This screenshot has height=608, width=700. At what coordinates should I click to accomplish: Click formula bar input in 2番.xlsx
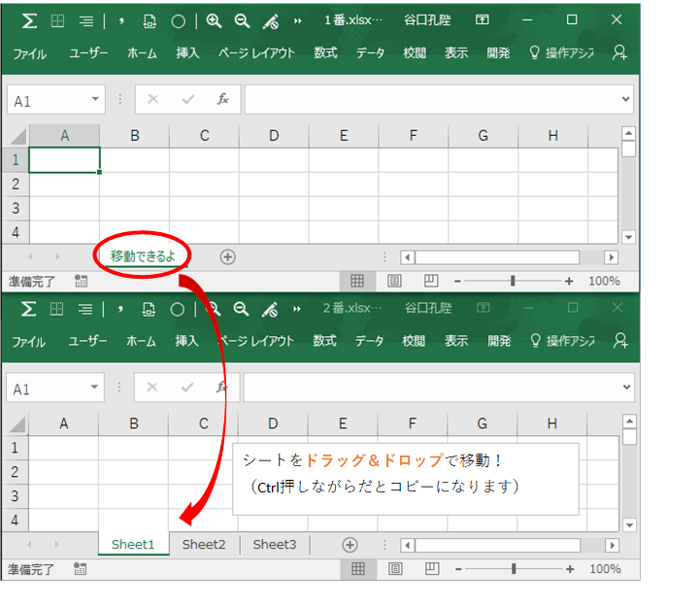tap(439, 388)
